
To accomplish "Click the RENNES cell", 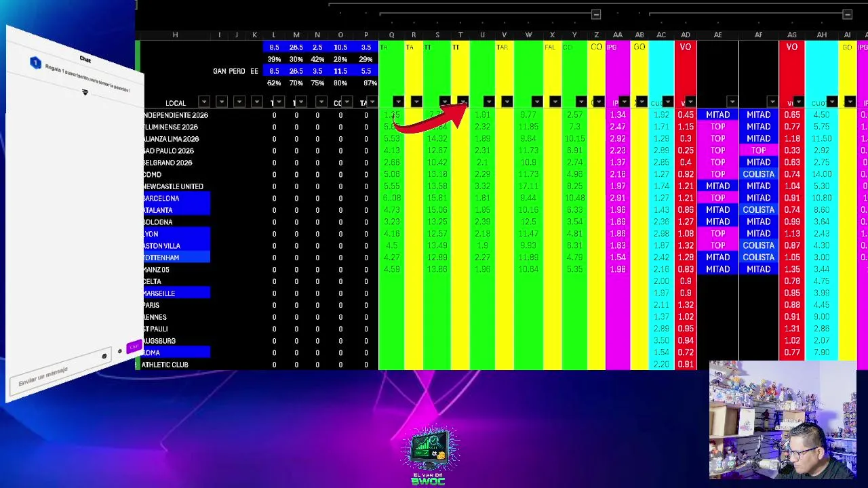I will click(x=176, y=317).
